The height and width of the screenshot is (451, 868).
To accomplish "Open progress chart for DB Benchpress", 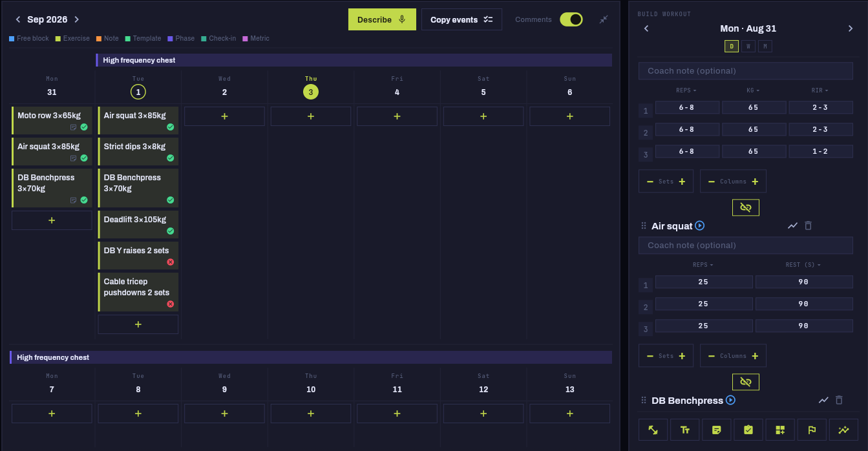I will (823, 401).
